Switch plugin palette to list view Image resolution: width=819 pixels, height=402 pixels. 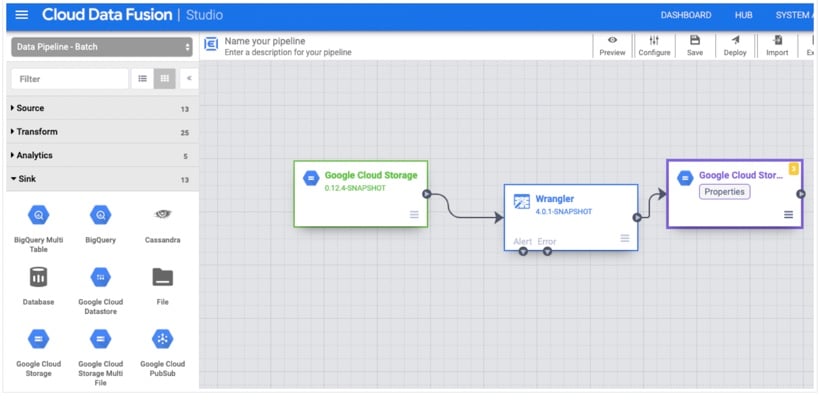coord(143,78)
